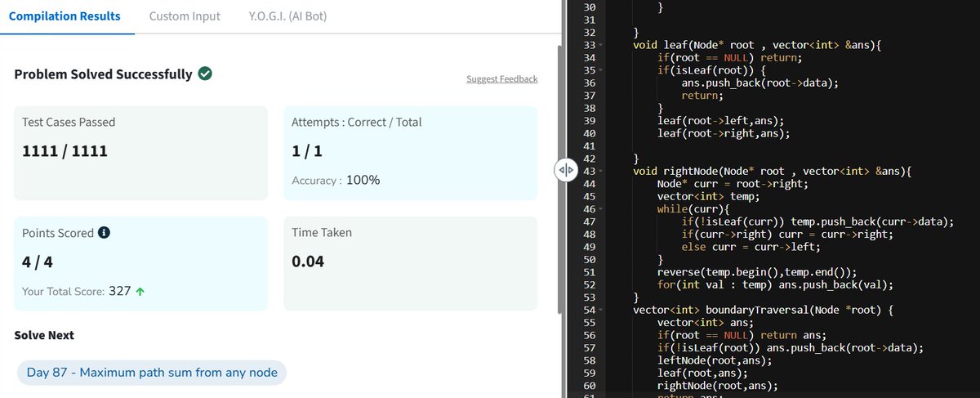Open Day 87 Maximum path sum problem

tap(152, 373)
